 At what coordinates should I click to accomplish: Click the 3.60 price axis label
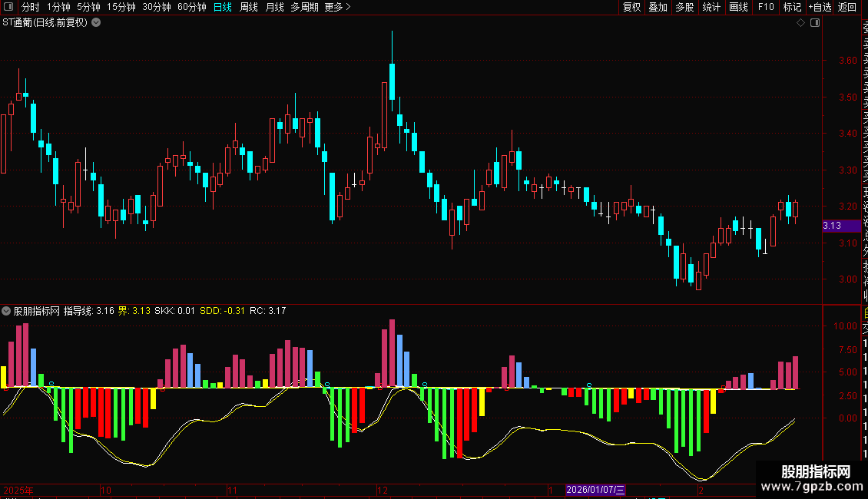tap(847, 61)
